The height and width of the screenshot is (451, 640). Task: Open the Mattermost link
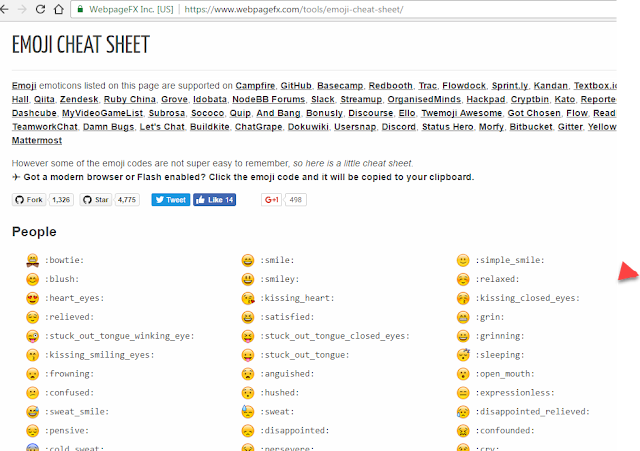37,140
